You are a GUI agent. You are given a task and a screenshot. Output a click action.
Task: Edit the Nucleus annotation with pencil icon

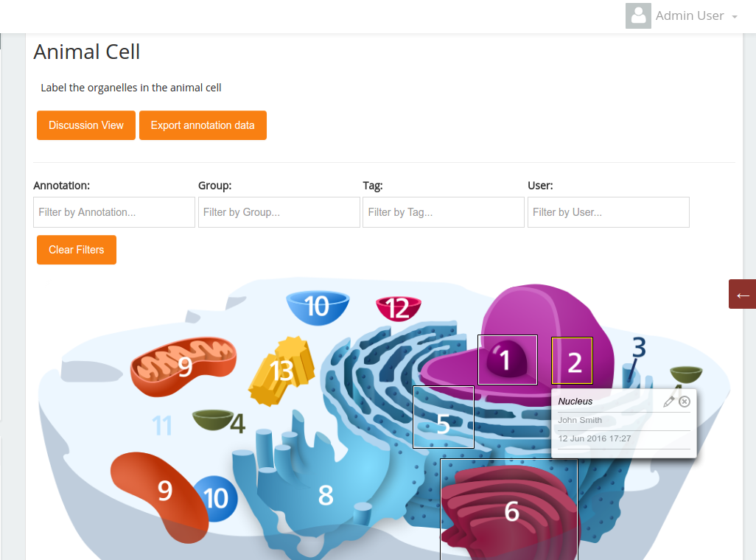pyautogui.click(x=668, y=402)
